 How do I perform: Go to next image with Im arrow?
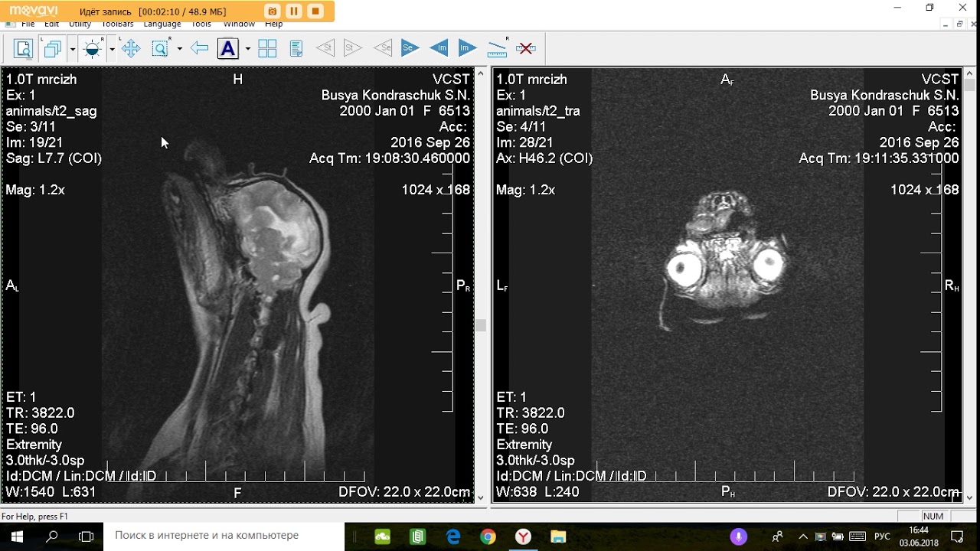(468, 48)
